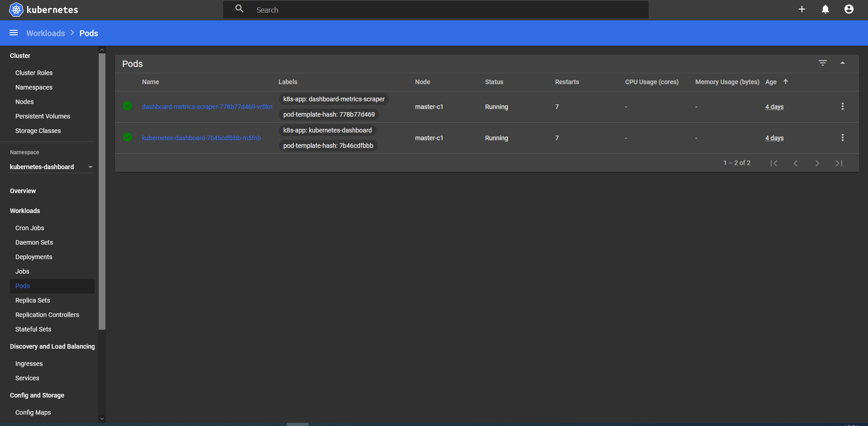The height and width of the screenshot is (426, 868).
Task: Click the Age sort arrow
Action: (x=785, y=82)
